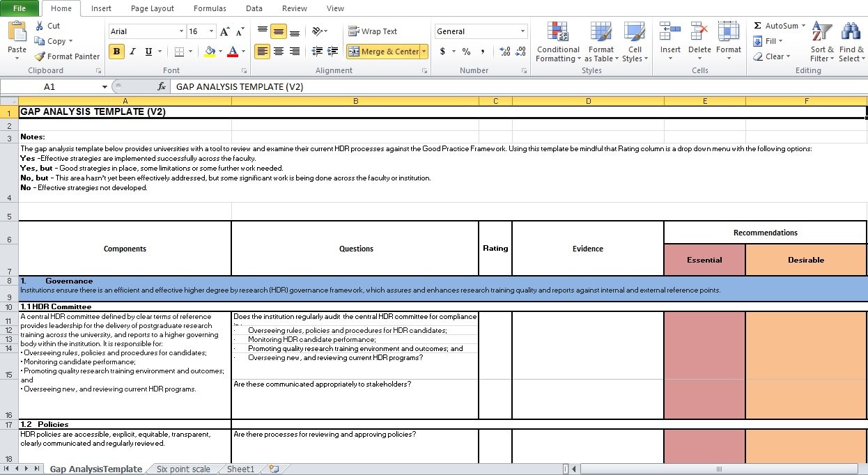Viewport: 868px width, 475px height.
Task: Apply the percent style format
Action: tap(466, 52)
